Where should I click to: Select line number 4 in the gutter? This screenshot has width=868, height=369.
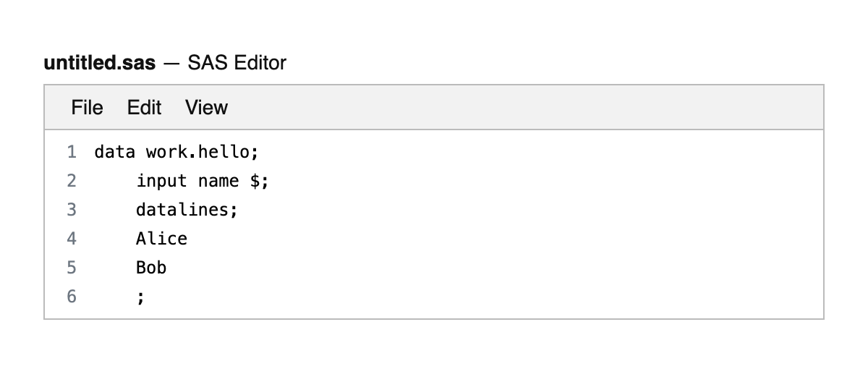tap(71, 239)
